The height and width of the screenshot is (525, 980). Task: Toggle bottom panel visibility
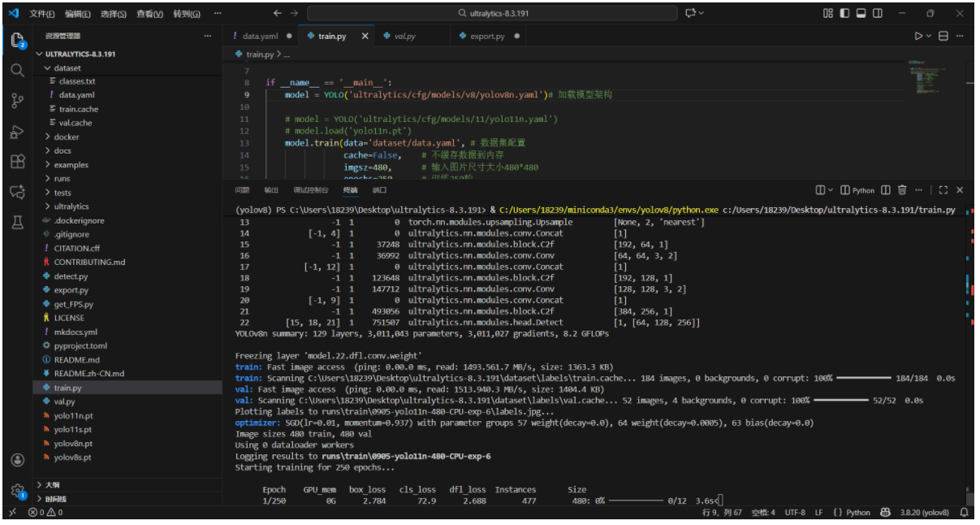coord(861,13)
